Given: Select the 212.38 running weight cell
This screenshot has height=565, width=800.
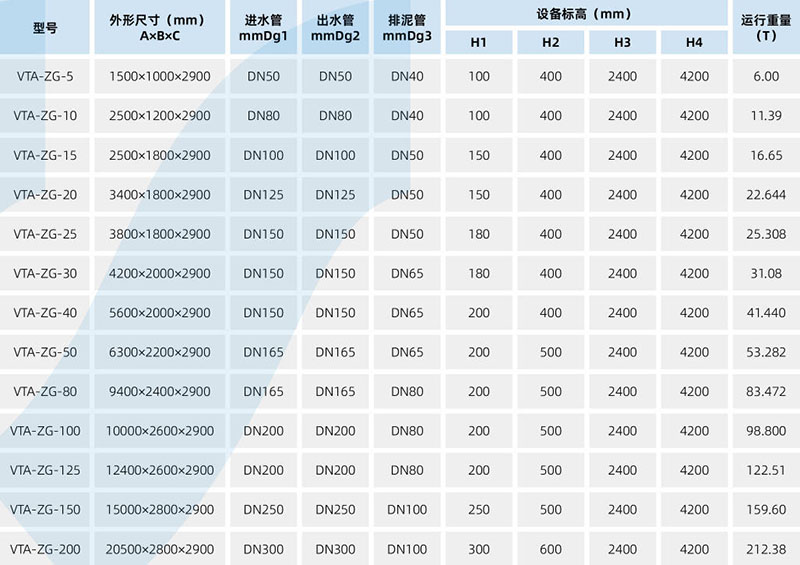Looking at the screenshot, I should tap(766, 549).
